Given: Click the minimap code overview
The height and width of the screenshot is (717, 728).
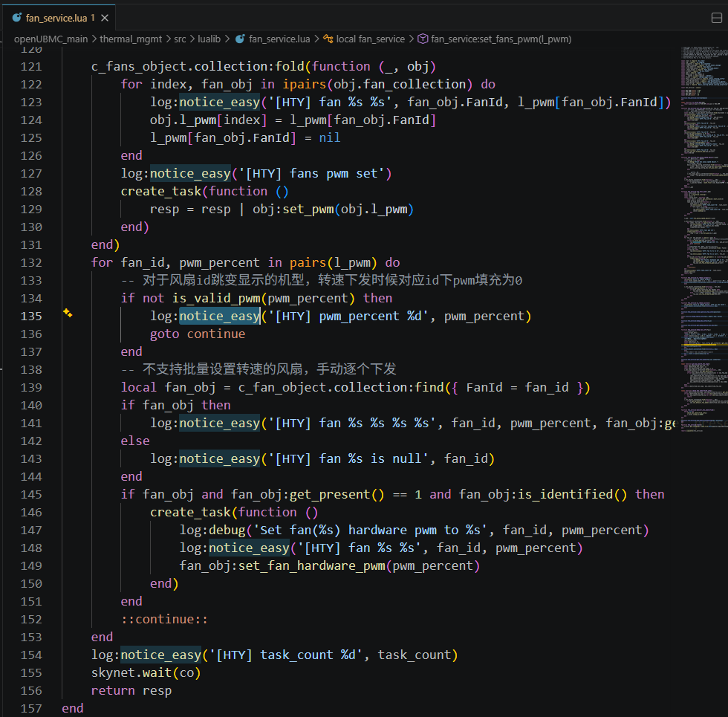Looking at the screenshot, I should tap(703, 223).
